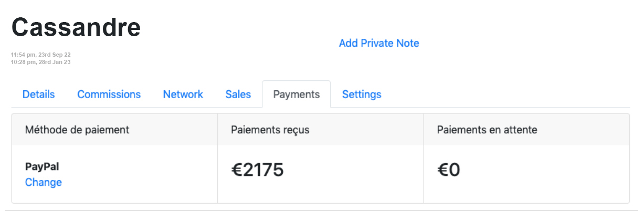Switch to the Commissions tab

tap(109, 94)
